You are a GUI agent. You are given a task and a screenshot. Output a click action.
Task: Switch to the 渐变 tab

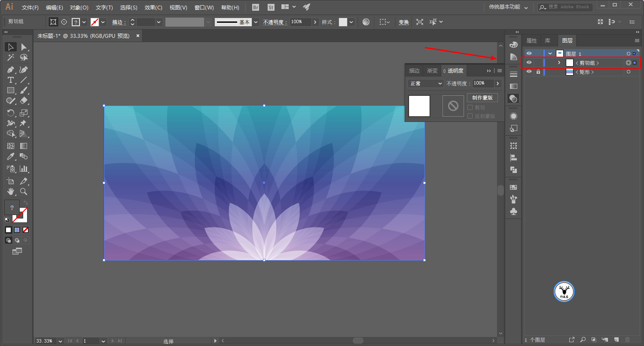click(432, 70)
